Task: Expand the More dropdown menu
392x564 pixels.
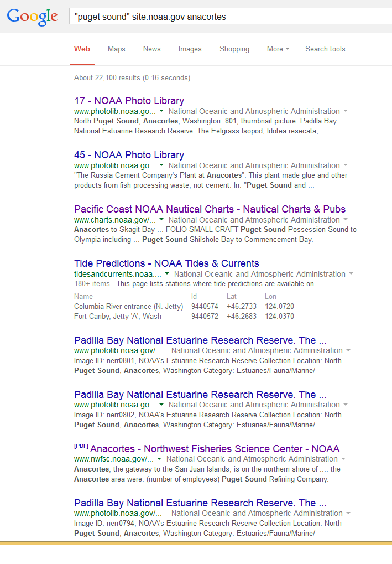Action: tap(278, 49)
